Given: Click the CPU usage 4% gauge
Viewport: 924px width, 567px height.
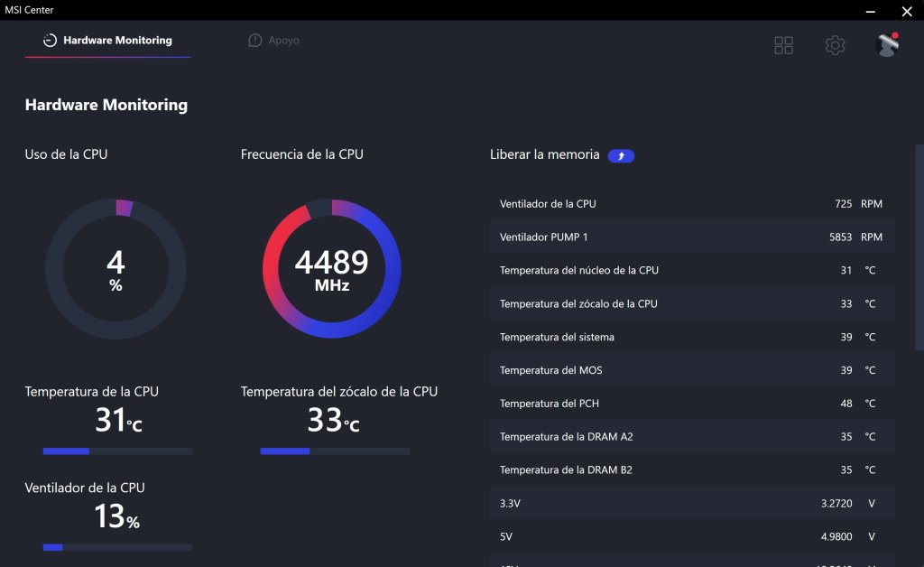Looking at the screenshot, I should (116, 269).
